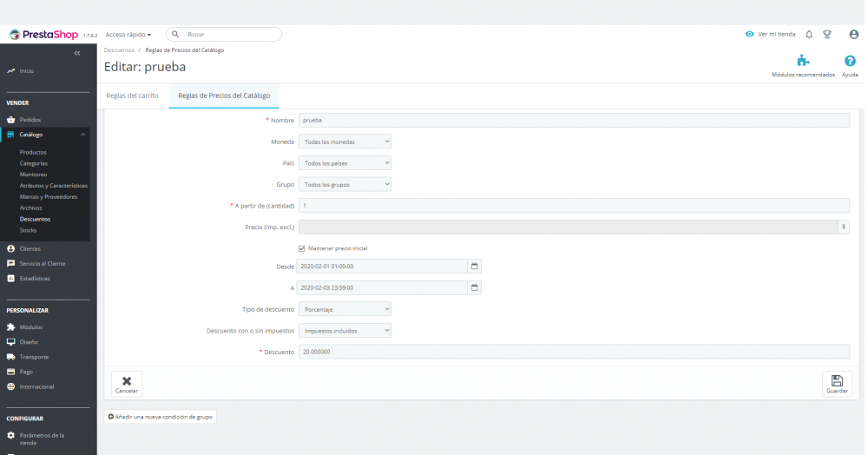The width and height of the screenshot is (868, 455).
Task: Open the Acceso rápido dropdown menu
Action: [x=128, y=35]
